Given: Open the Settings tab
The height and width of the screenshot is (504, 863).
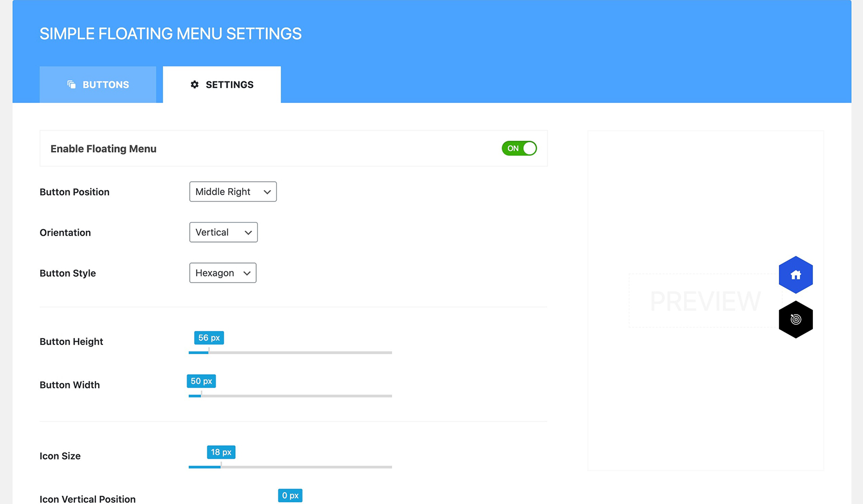Looking at the screenshot, I should (x=222, y=85).
